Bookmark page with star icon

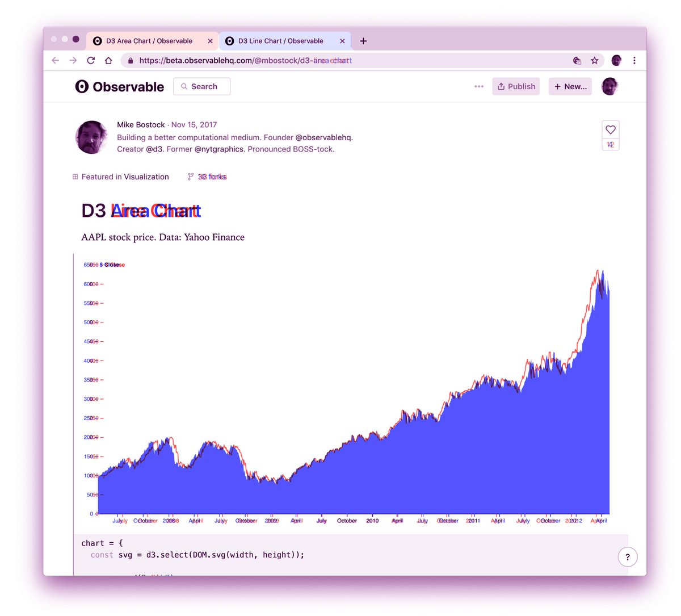point(595,60)
